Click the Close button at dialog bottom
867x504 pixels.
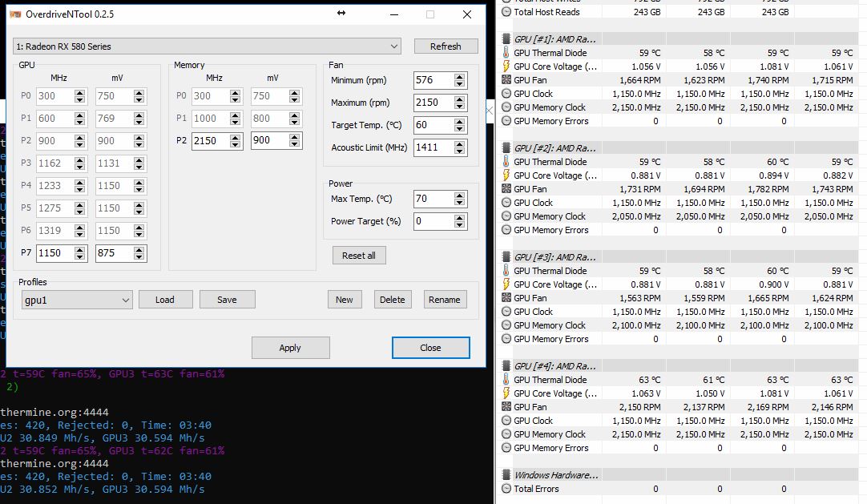click(x=431, y=348)
